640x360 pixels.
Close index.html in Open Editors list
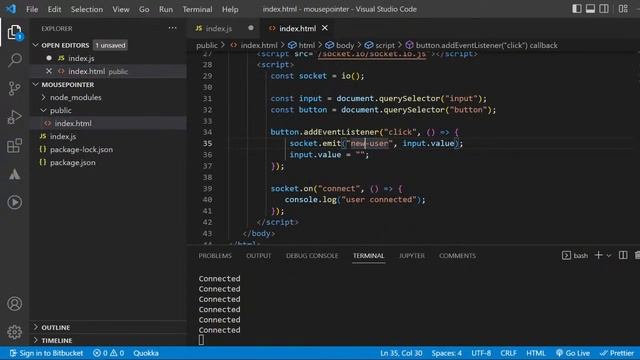coord(49,71)
